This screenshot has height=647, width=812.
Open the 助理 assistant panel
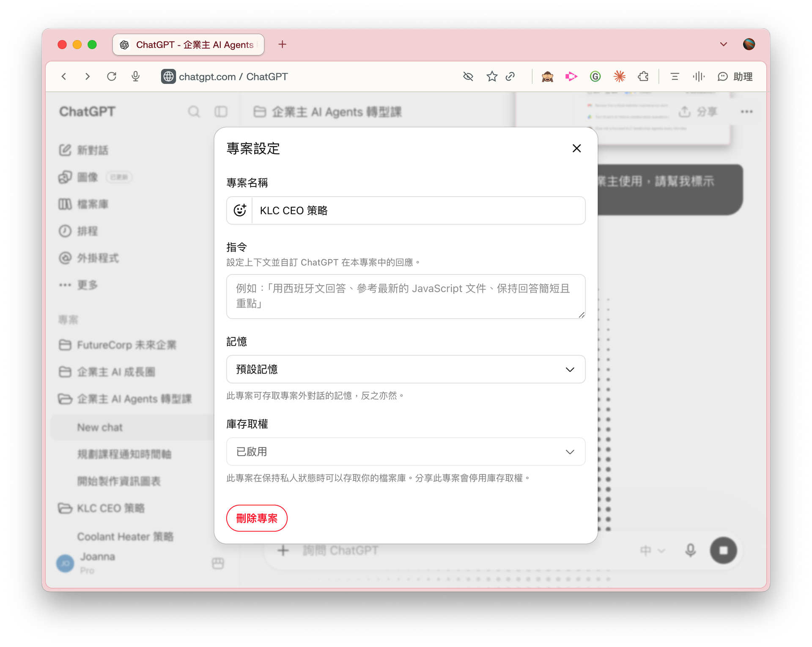pos(735,77)
